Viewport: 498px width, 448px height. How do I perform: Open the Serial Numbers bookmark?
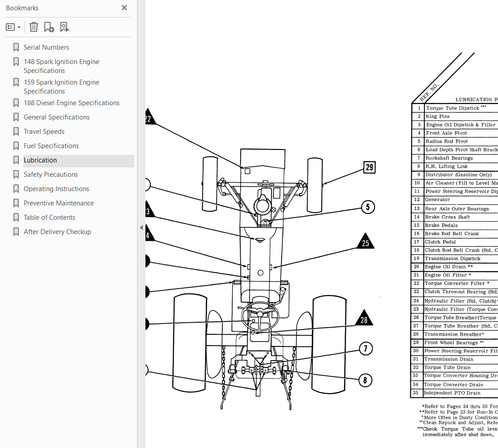click(x=47, y=47)
